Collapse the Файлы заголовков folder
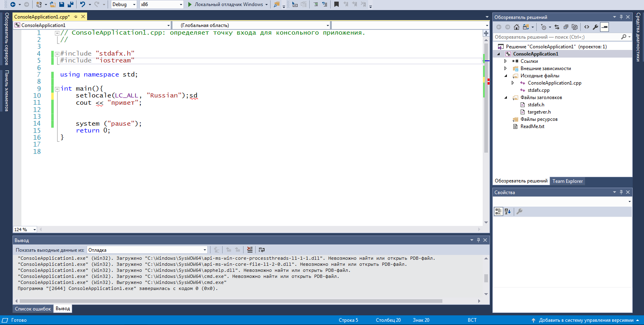The width and height of the screenshot is (644, 325). coord(506,97)
